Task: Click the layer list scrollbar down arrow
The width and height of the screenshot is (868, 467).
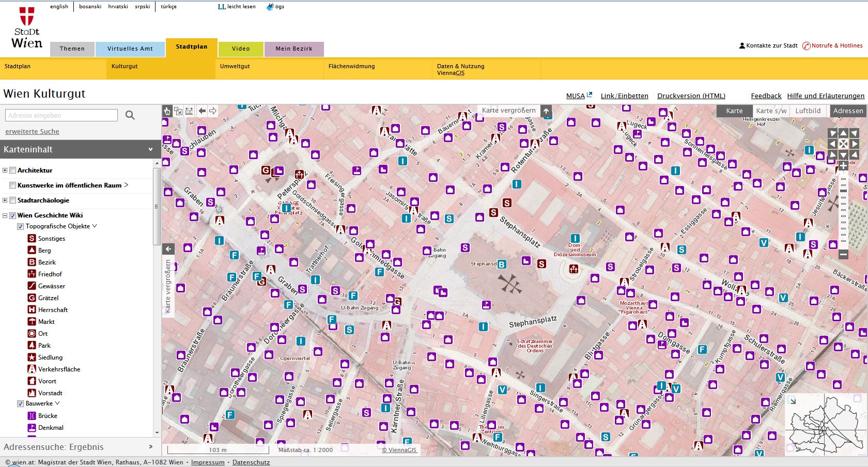Action: coord(157,433)
